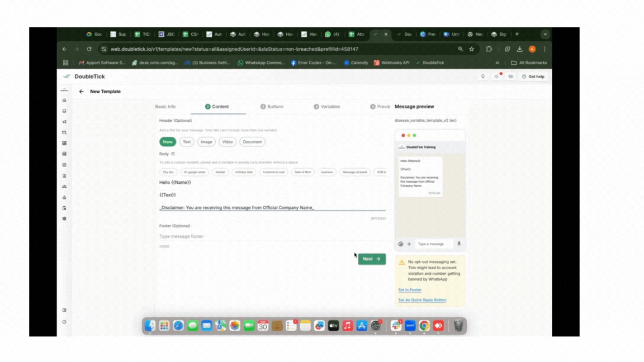Select the None header type option
The height and width of the screenshot is (362, 644).
168,142
